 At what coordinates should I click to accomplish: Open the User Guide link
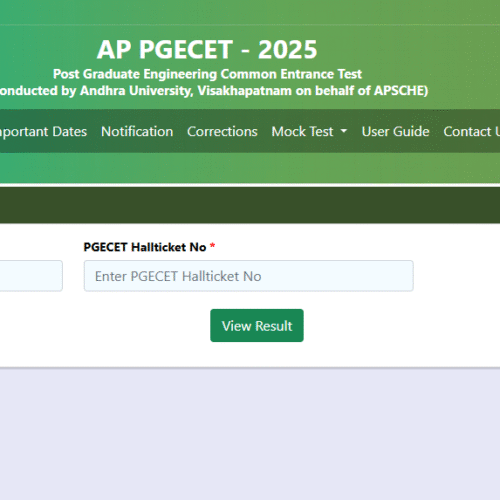click(x=395, y=131)
